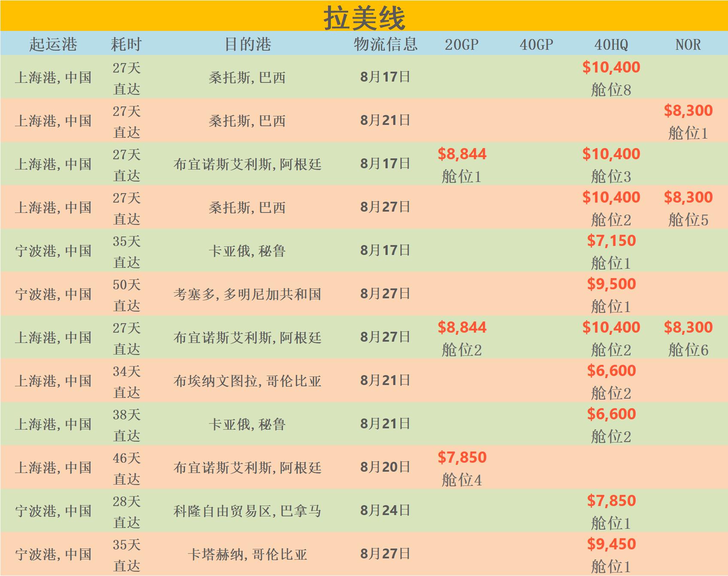Click the 8月24日 date cell

(385, 510)
